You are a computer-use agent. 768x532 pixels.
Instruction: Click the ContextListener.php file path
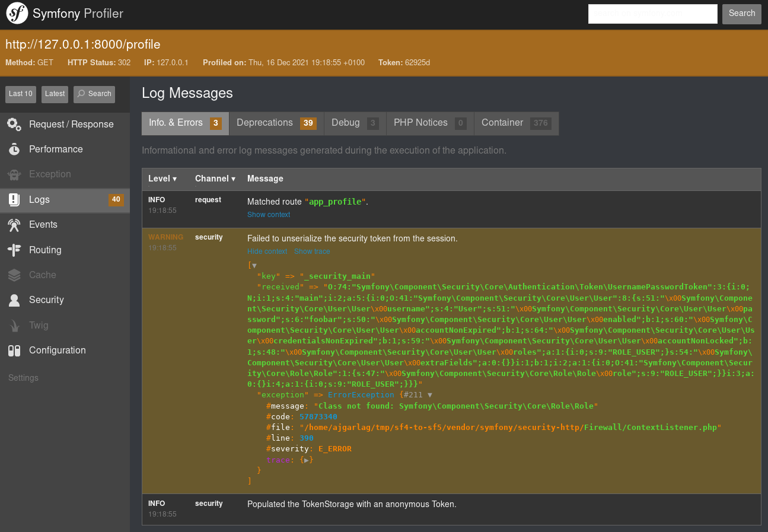pos(510,428)
